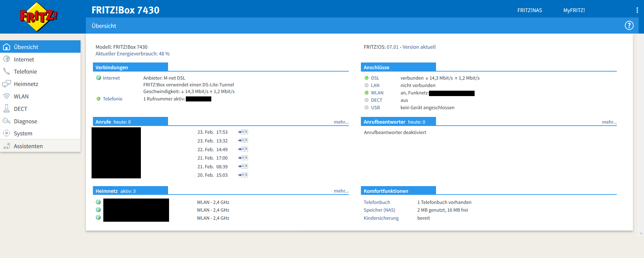Open DECT in the sidebar menu

(40, 109)
